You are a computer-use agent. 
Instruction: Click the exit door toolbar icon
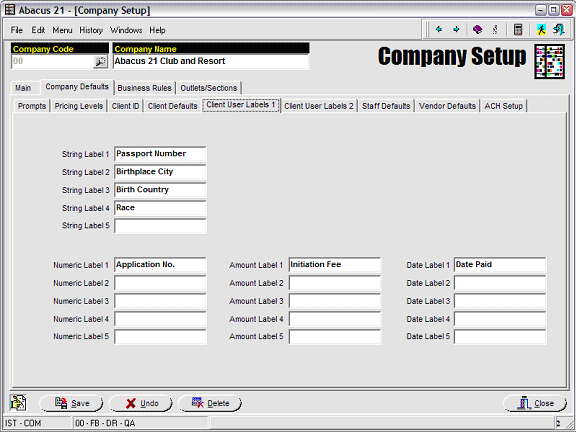558,29
